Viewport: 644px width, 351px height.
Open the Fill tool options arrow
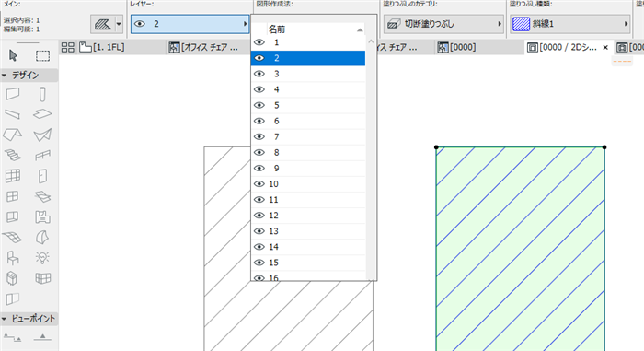click(x=119, y=24)
